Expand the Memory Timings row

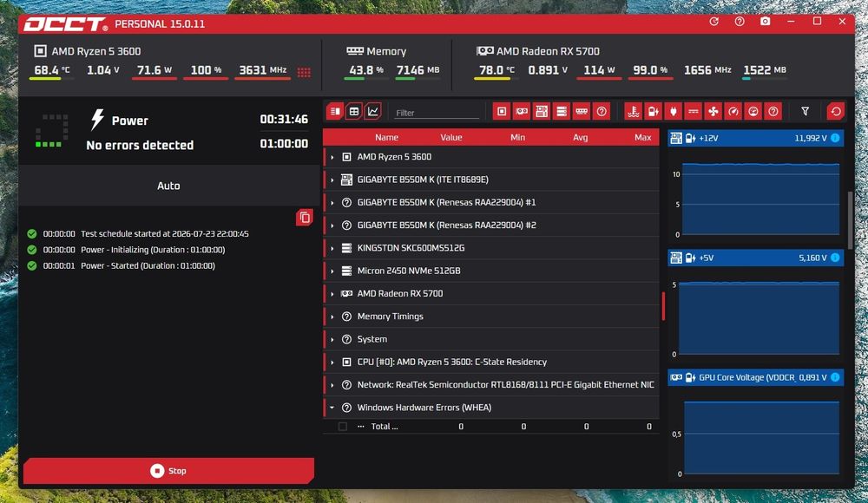[332, 317]
